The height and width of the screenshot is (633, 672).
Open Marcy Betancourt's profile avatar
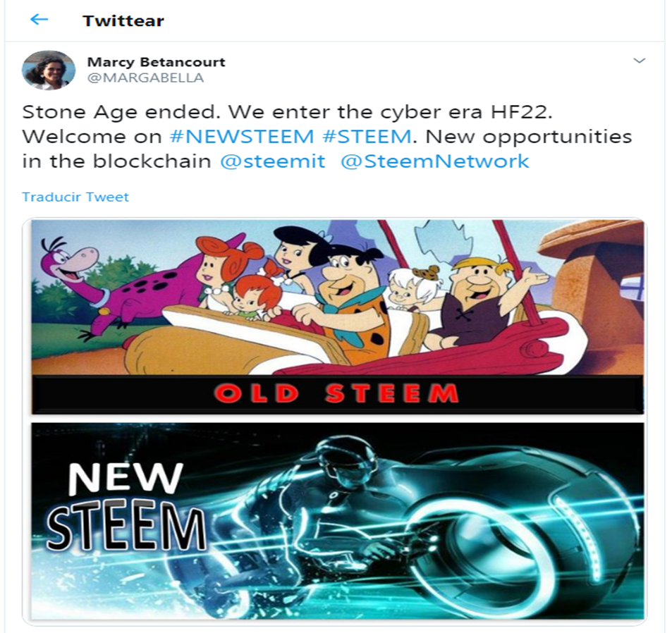[49, 70]
